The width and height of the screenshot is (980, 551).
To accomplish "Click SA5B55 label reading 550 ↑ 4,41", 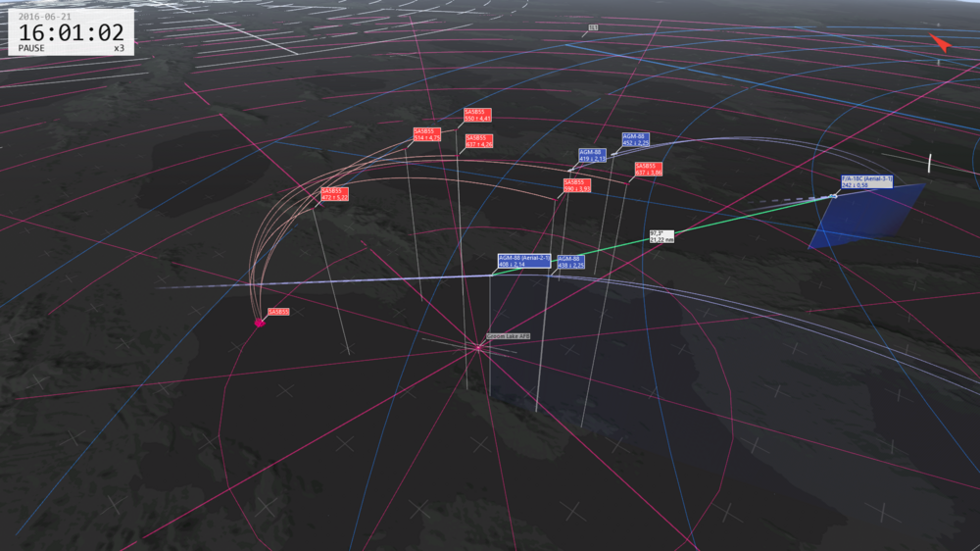I will [x=477, y=115].
